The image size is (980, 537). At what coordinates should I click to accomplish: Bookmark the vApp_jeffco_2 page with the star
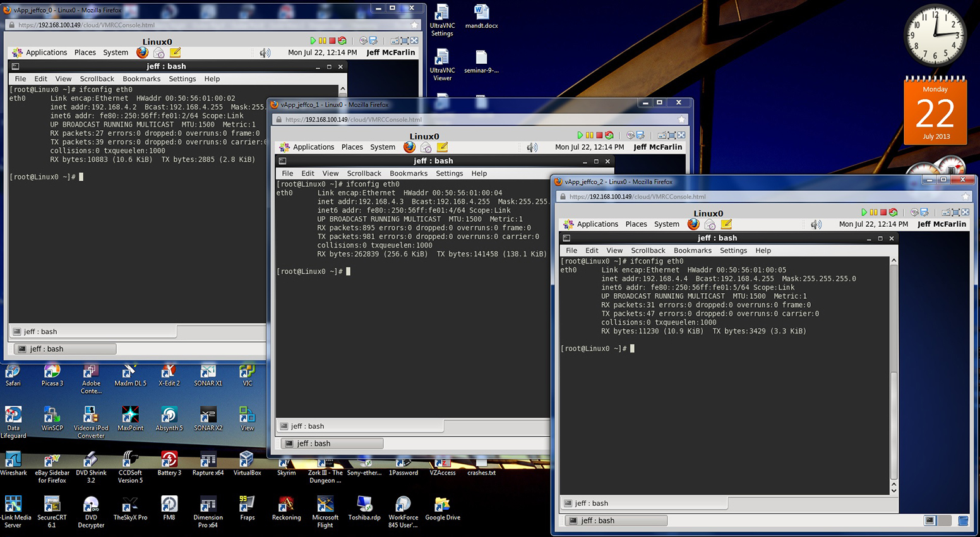(965, 196)
